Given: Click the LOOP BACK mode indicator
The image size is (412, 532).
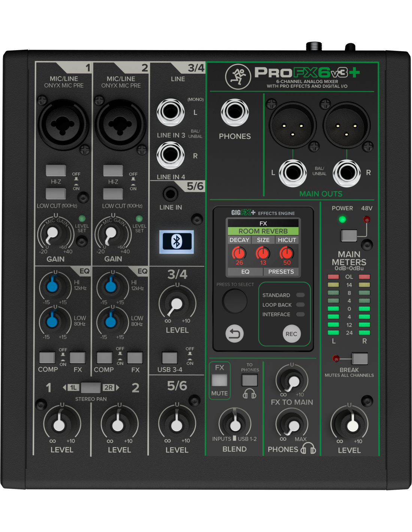Looking at the screenshot, I should [300, 305].
